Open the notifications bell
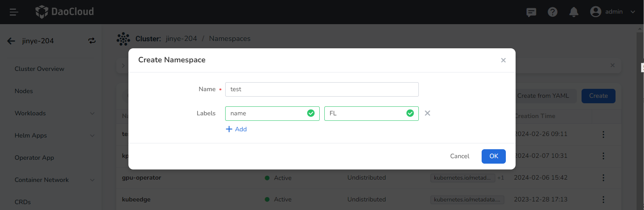 coord(574,12)
